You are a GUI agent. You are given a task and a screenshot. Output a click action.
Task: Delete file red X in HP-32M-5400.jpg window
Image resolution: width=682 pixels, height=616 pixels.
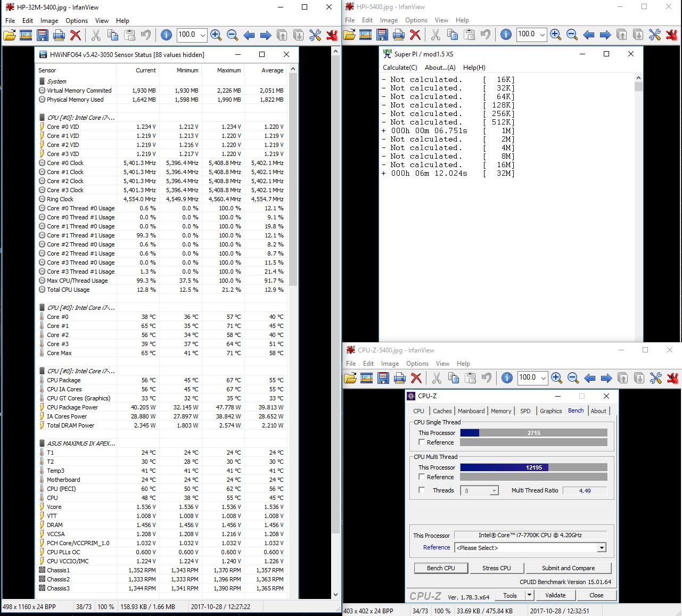(76, 35)
